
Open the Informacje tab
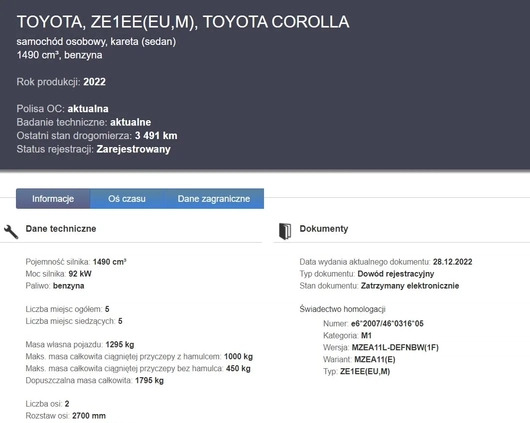click(x=53, y=199)
